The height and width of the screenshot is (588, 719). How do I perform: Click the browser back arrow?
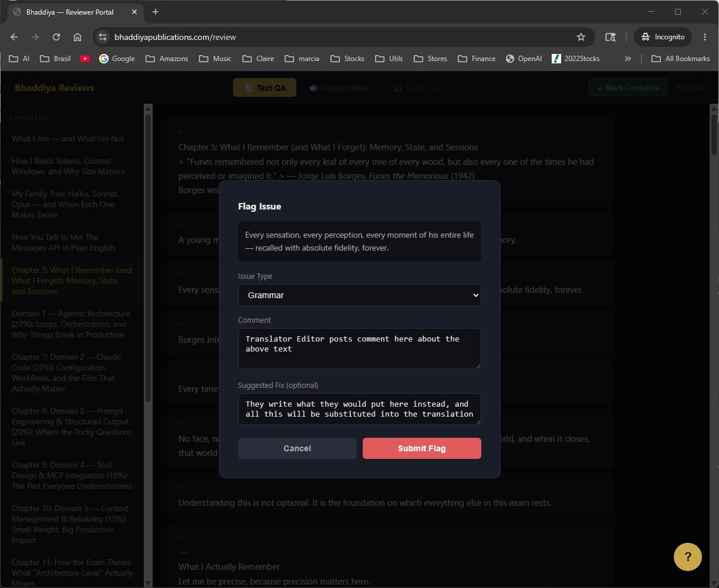click(x=14, y=37)
